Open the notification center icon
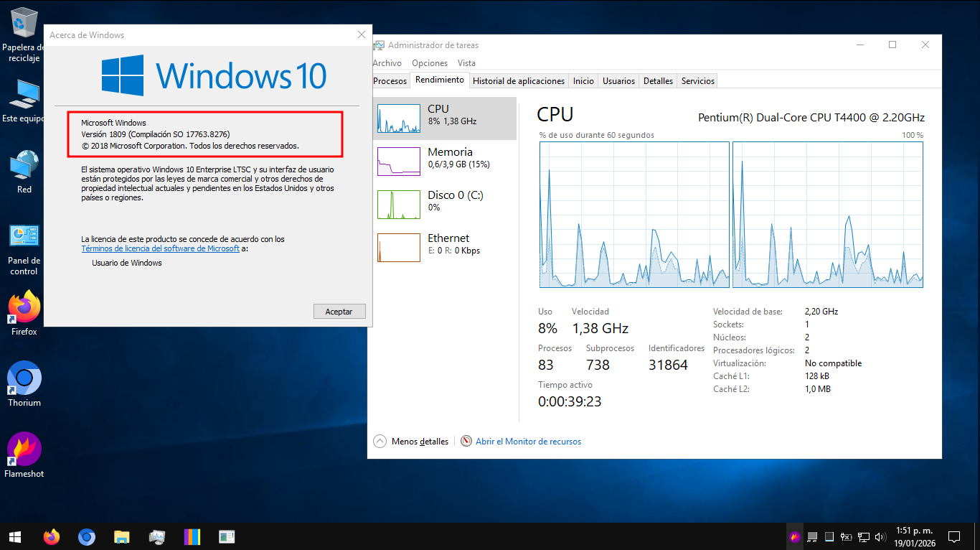The image size is (980, 550). 954,536
